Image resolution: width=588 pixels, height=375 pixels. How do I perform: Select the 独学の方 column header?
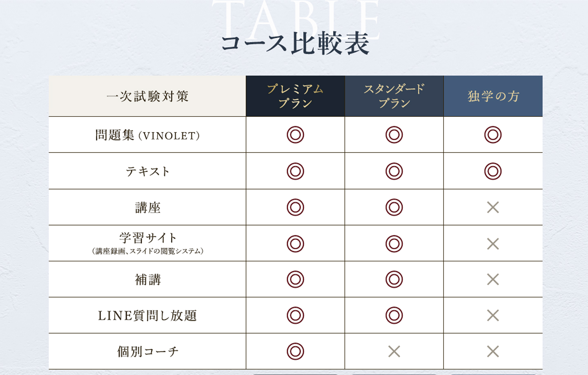493,96
